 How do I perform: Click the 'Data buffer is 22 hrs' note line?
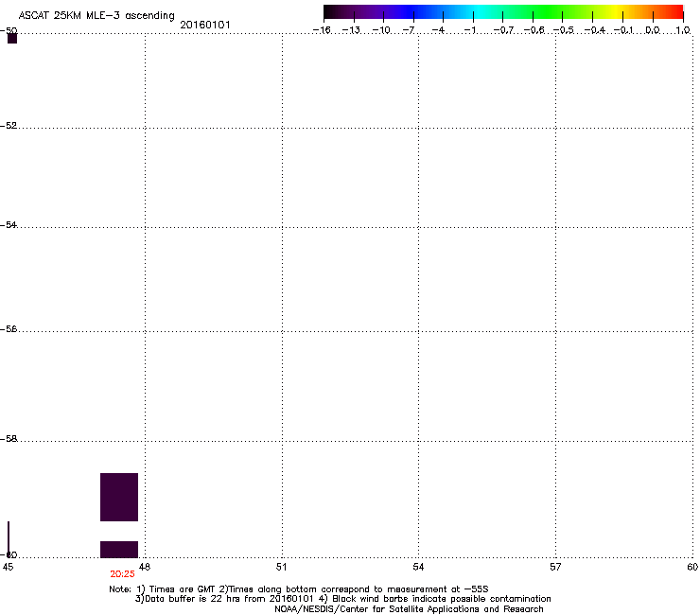pos(342,599)
